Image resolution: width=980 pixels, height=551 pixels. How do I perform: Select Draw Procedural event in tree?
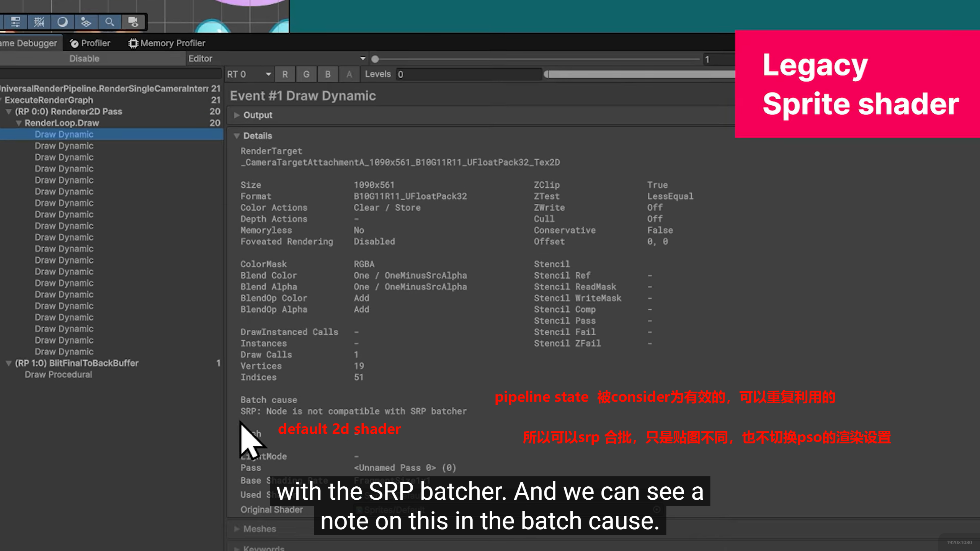[x=58, y=374]
